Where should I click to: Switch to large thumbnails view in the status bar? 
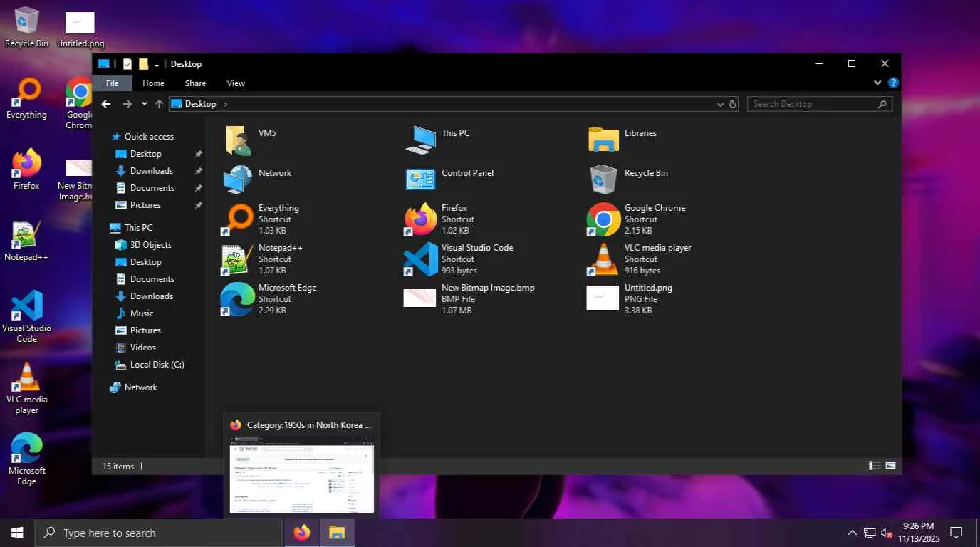point(890,466)
